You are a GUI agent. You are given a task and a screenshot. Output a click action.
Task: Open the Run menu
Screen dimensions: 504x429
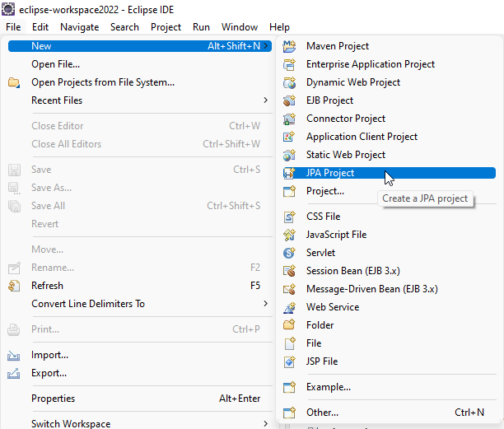(201, 27)
